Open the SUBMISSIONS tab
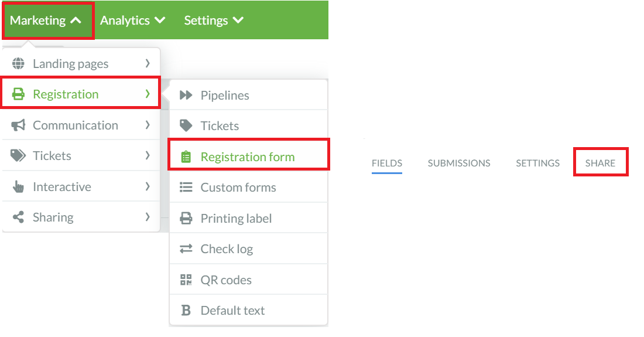 (459, 163)
